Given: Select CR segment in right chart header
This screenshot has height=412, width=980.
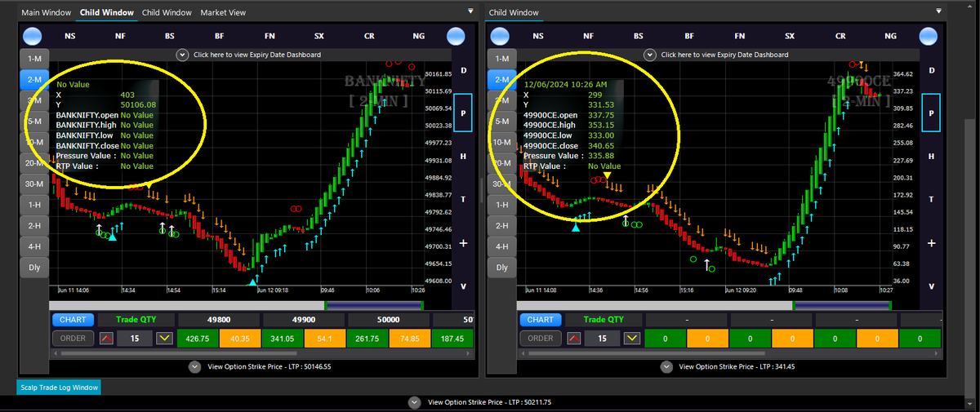Looking at the screenshot, I should pos(840,36).
